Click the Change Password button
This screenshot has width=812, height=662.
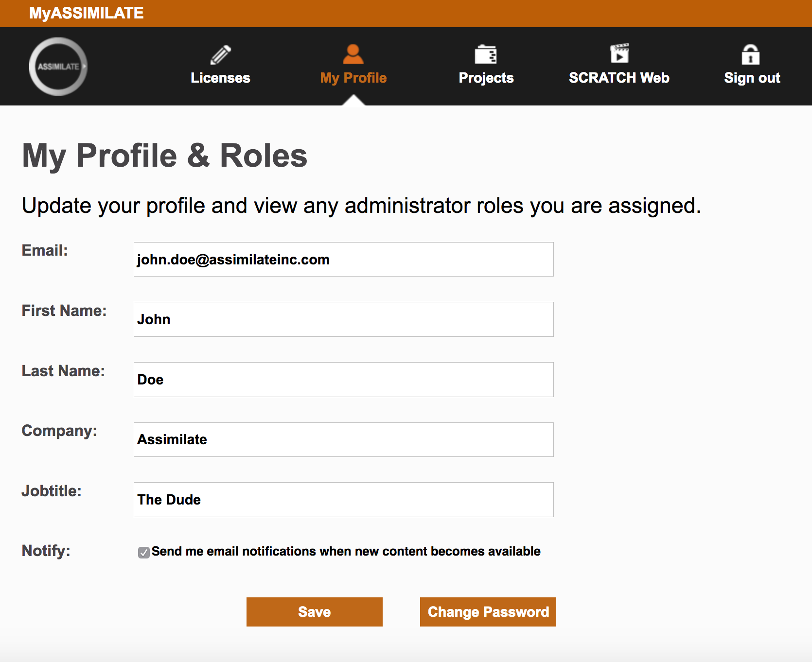click(x=488, y=612)
